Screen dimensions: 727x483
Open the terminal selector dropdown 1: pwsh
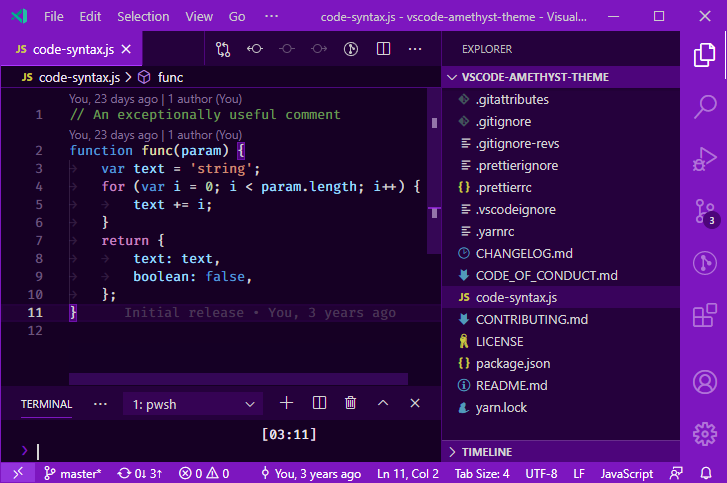point(193,404)
